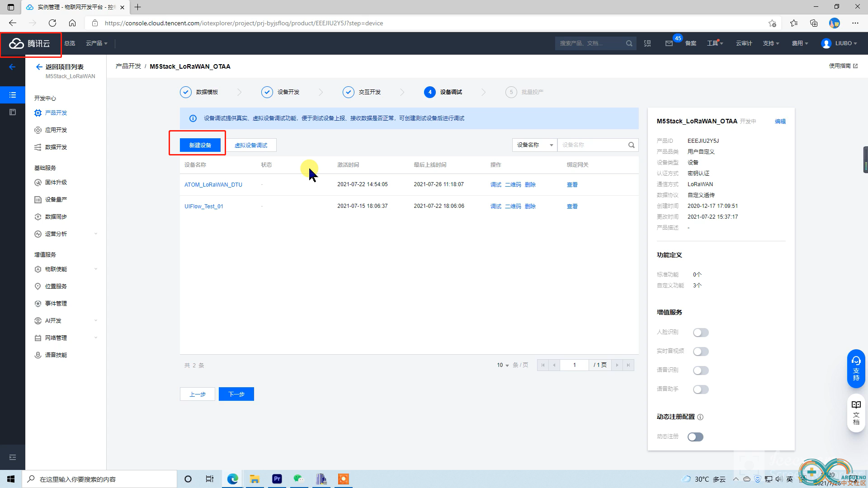The width and height of the screenshot is (868, 488).
Task: Click the device search magnifier icon
Action: 631,145
